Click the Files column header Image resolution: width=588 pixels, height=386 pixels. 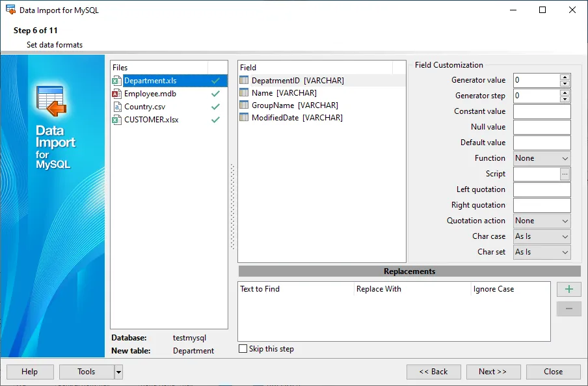pos(159,68)
